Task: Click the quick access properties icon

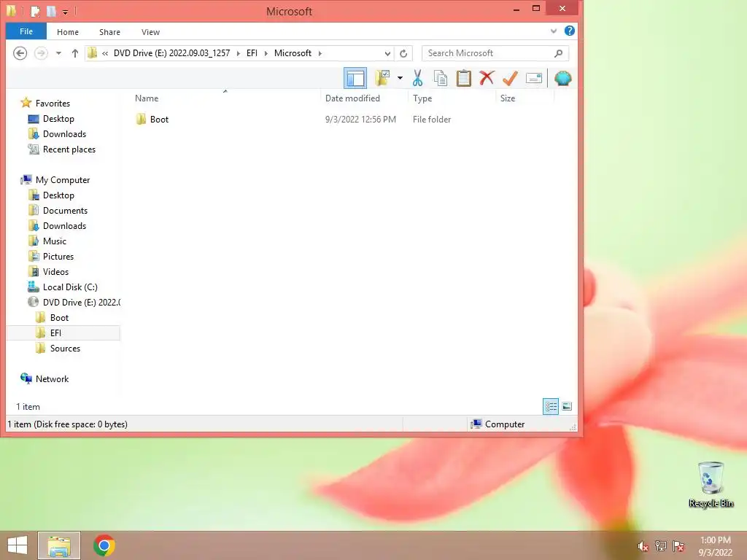Action: click(36, 10)
